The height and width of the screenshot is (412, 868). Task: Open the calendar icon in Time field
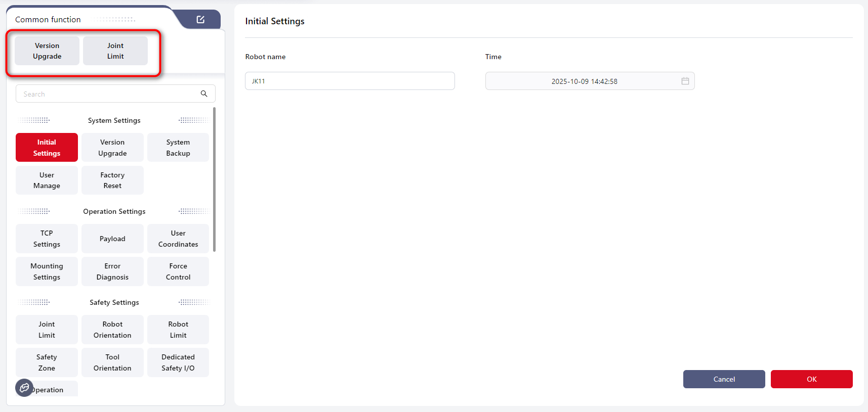(685, 81)
